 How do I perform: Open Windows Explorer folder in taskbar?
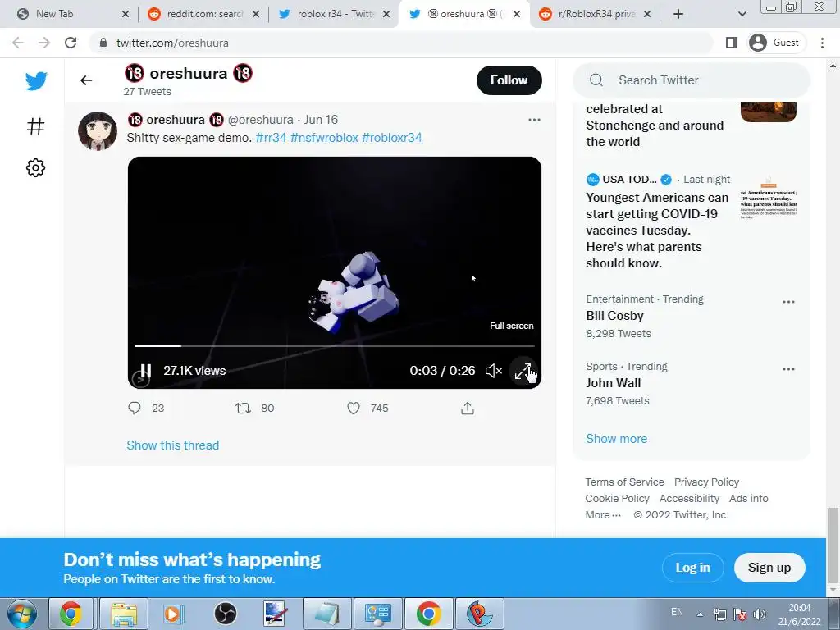(124, 614)
